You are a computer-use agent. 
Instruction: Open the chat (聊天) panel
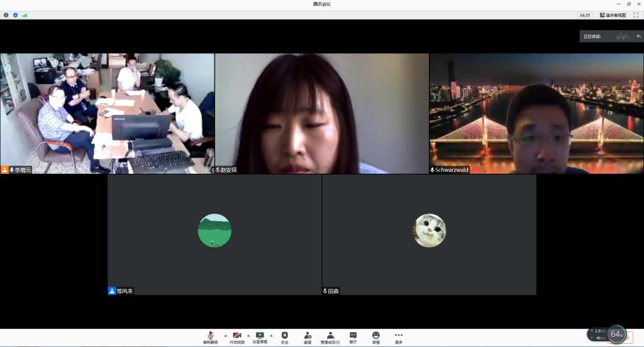coord(353,336)
